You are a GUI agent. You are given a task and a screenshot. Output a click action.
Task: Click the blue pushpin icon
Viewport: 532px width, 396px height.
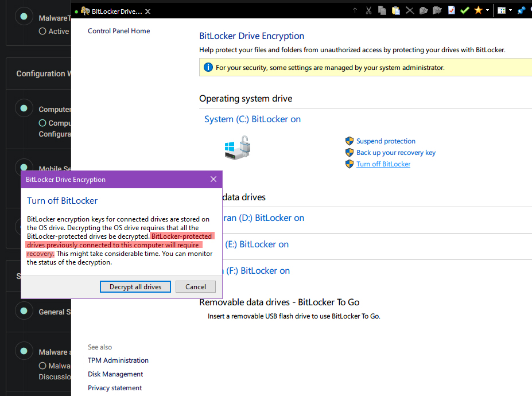(x=521, y=10)
